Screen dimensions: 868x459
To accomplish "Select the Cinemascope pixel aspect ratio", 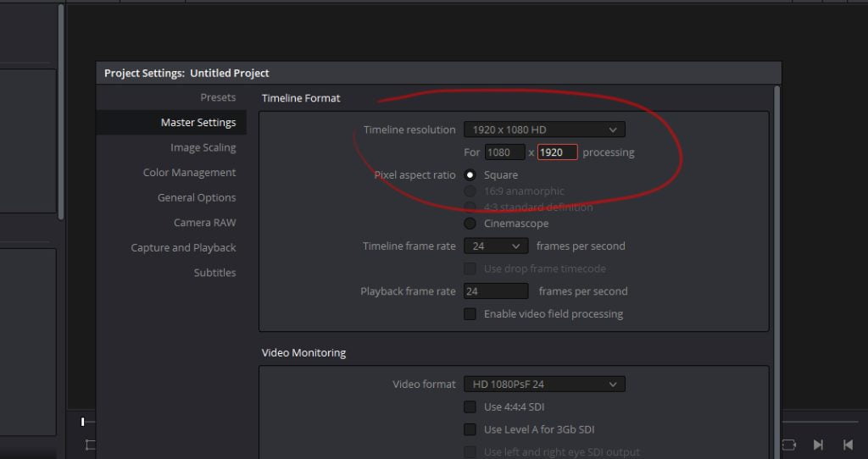I will pos(470,224).
